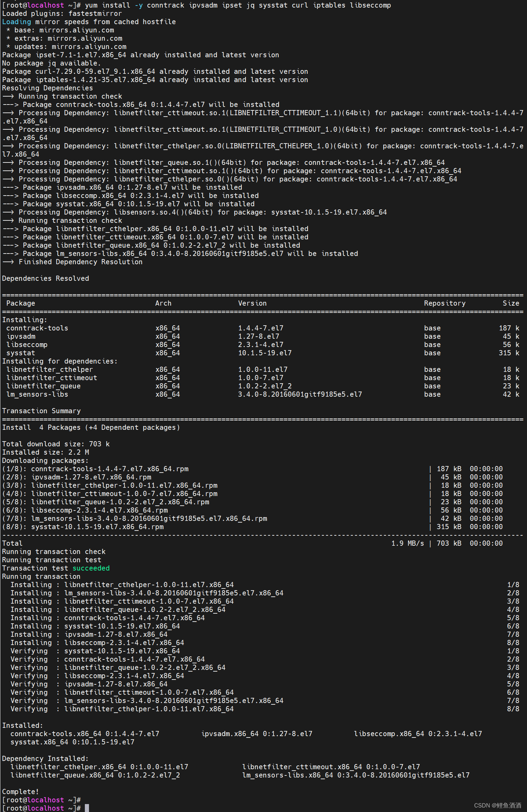Click the 'No package jq available.' message

(51, 63)
